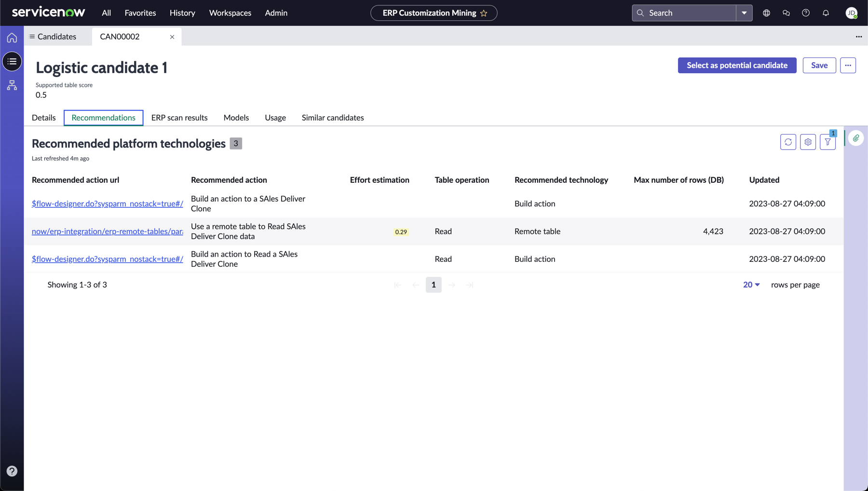This screenshot has width=868, height=491.
Task: Open more actions menu beside Save
Action: (x=848, y=65)
